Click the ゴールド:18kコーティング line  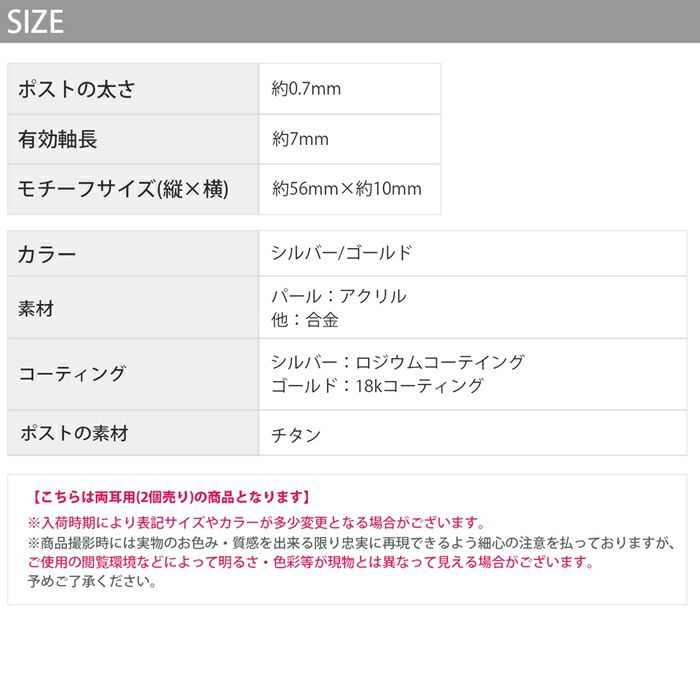377,385
